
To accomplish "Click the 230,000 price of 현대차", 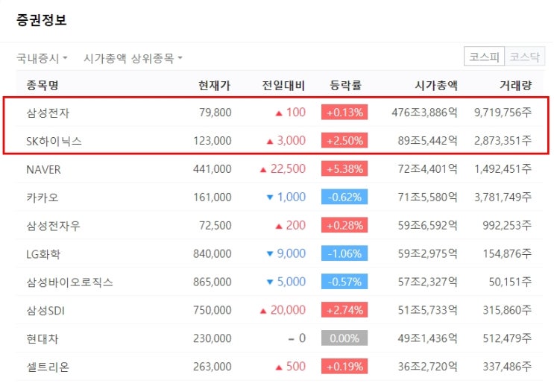I will 213,338.
